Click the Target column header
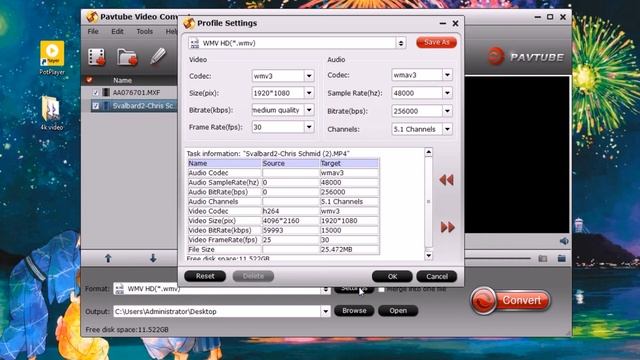Viewport: 640px width, 360px height. point(349,163)
